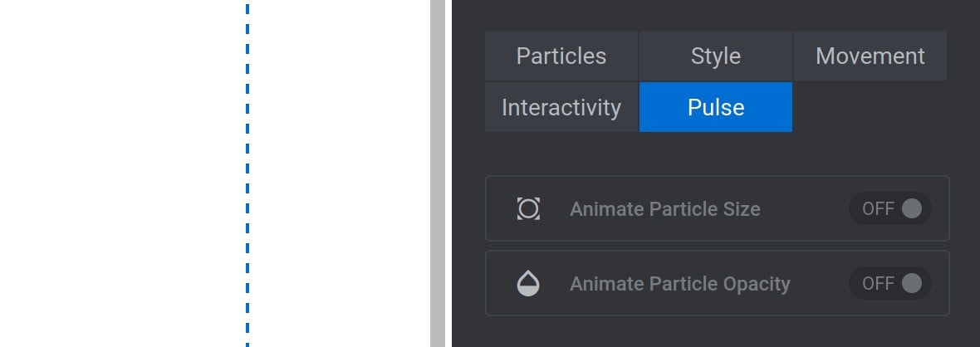Click the gray vertical scrollbar
The image size is (980, 347).
(x=438, y=173)
